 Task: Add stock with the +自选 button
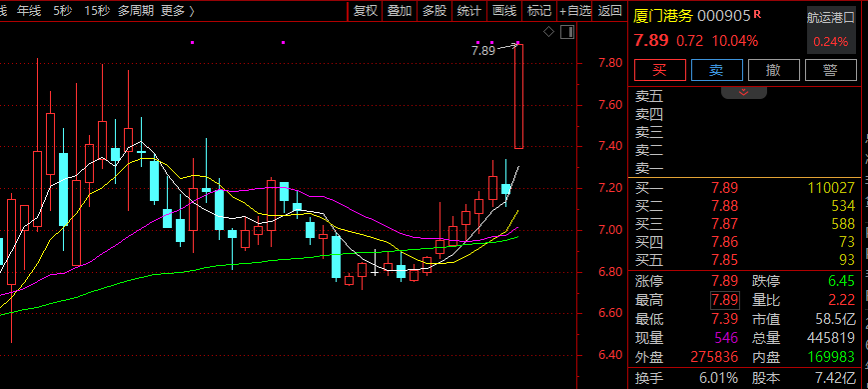pos(574,11)
